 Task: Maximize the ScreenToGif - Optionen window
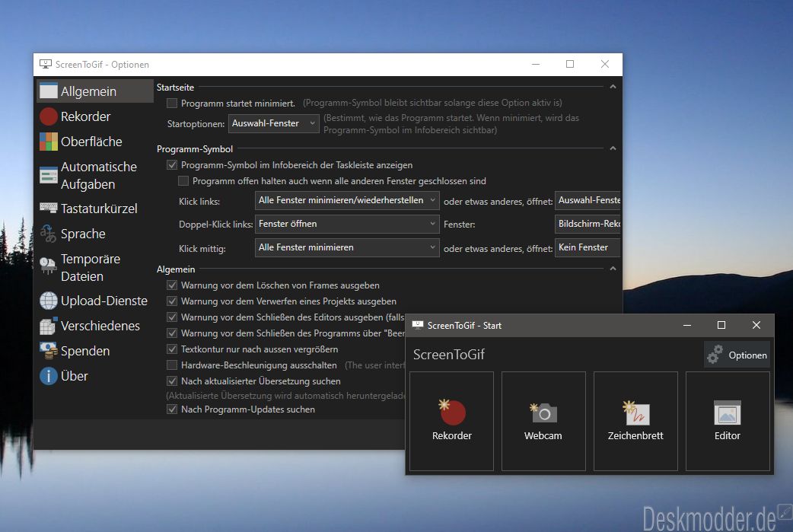(x=570, y=64)
